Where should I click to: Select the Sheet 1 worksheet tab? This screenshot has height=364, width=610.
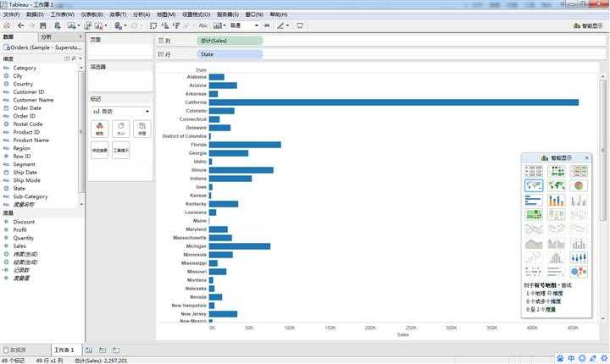pyautogui.click(x=66, y=350)
